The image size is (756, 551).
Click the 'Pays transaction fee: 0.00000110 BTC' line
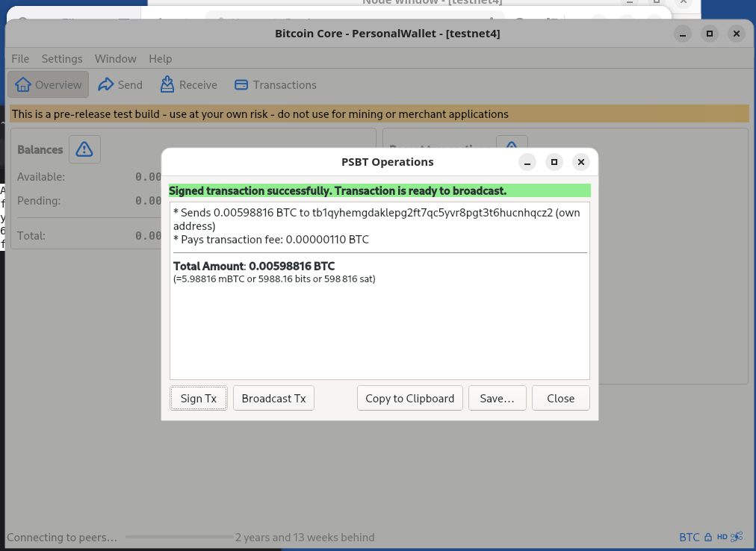click(x=271, y=240)
